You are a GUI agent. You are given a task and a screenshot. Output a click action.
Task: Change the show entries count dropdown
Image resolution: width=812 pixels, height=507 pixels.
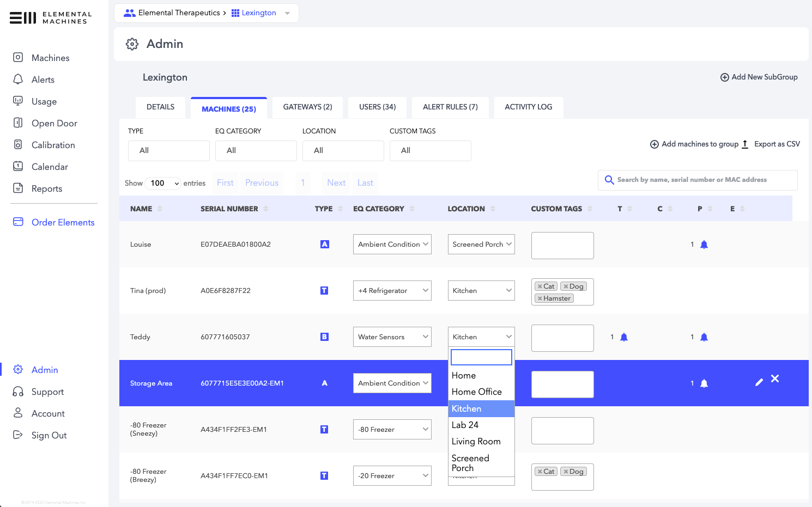(x=163, y=184)
